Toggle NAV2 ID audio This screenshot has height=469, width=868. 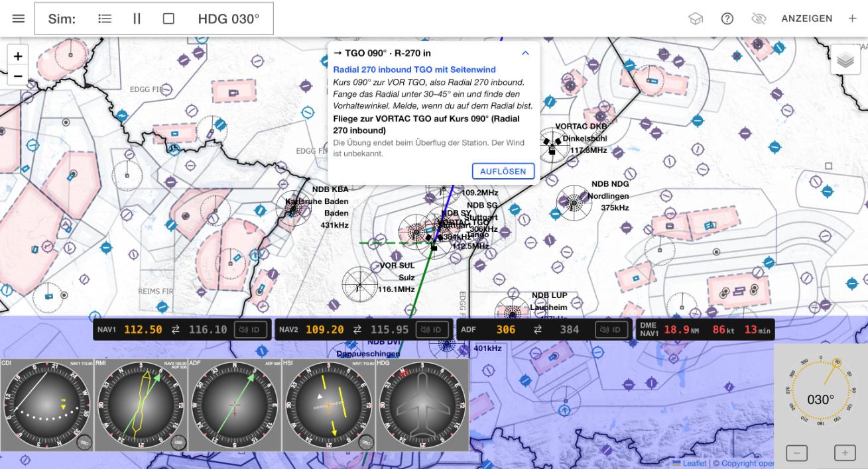tap(432, 329)
